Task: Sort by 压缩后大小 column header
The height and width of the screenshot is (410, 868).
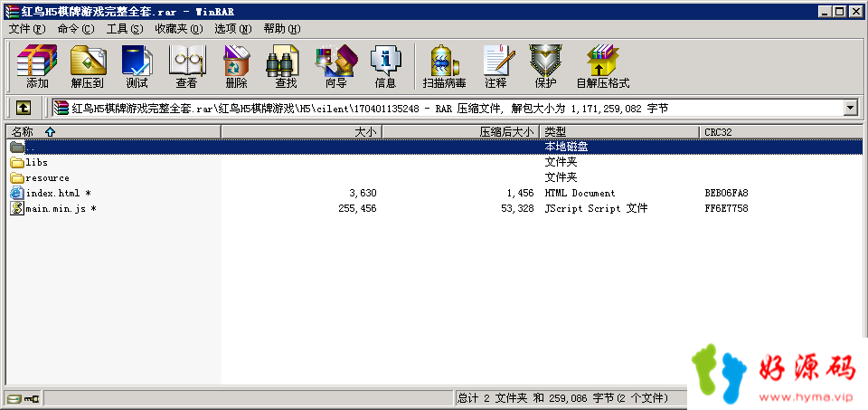Action: coord(460,132)
